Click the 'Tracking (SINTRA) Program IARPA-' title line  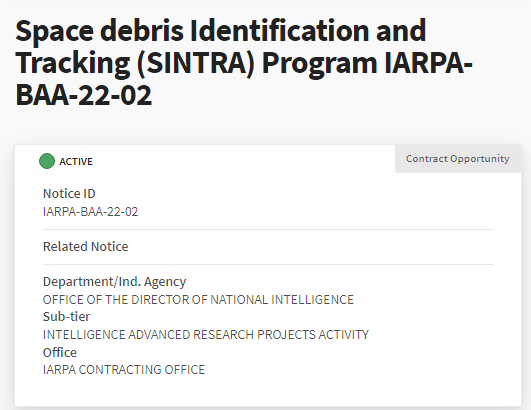coord(244,63)
